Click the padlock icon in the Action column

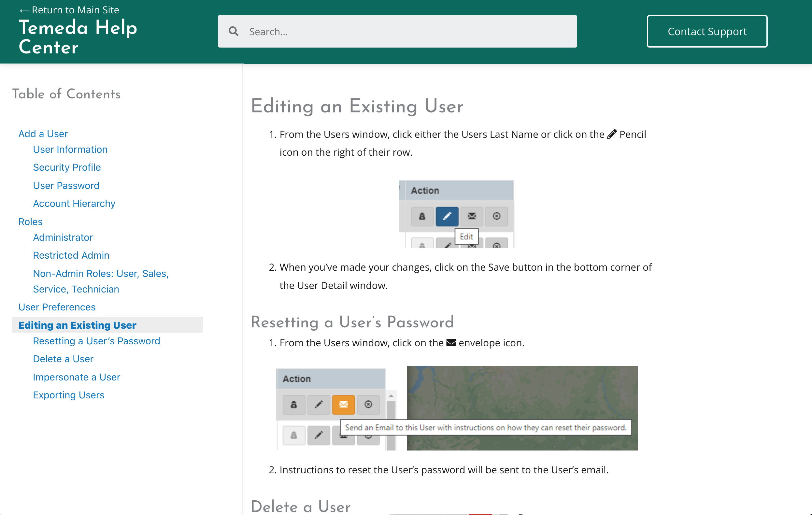point(422,217)
